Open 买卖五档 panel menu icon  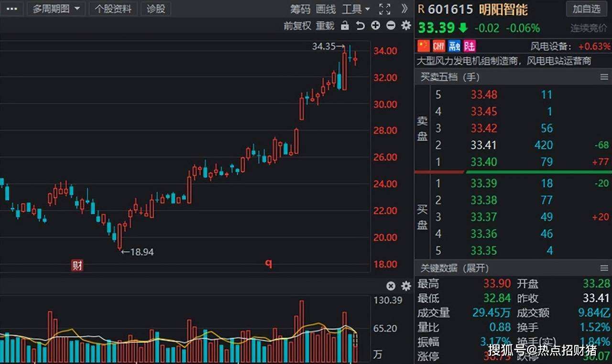604,77
